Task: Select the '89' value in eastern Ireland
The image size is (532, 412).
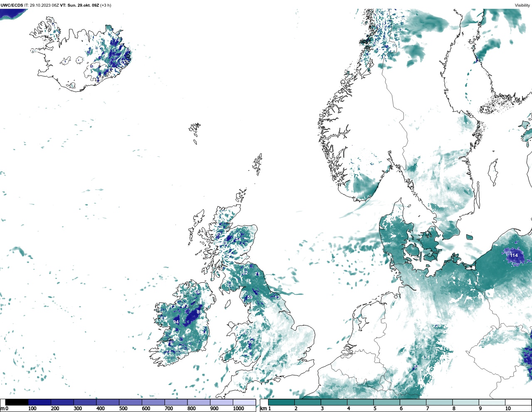Action: tap(199, 312)
